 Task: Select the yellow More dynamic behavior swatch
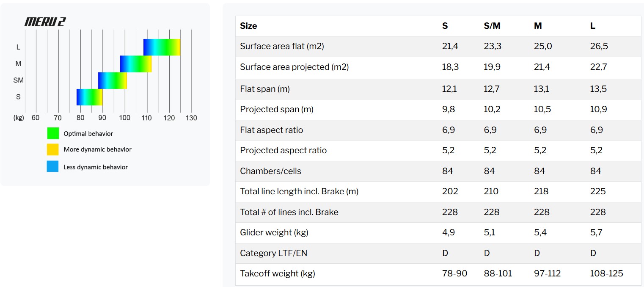(53, 149)
